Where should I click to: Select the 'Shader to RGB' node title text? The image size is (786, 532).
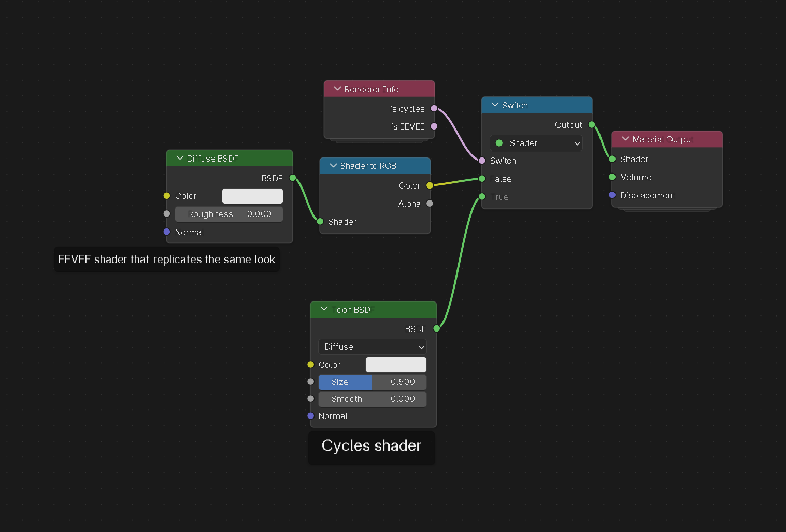point(368,166)
